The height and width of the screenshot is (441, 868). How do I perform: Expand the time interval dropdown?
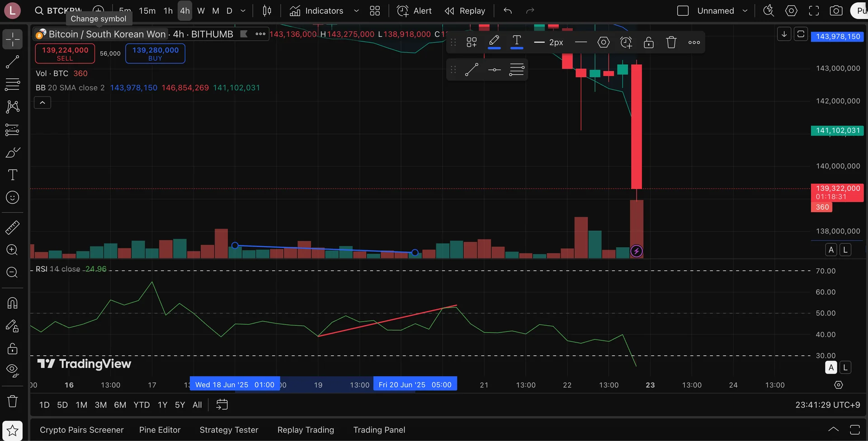(x=243, y=10)
